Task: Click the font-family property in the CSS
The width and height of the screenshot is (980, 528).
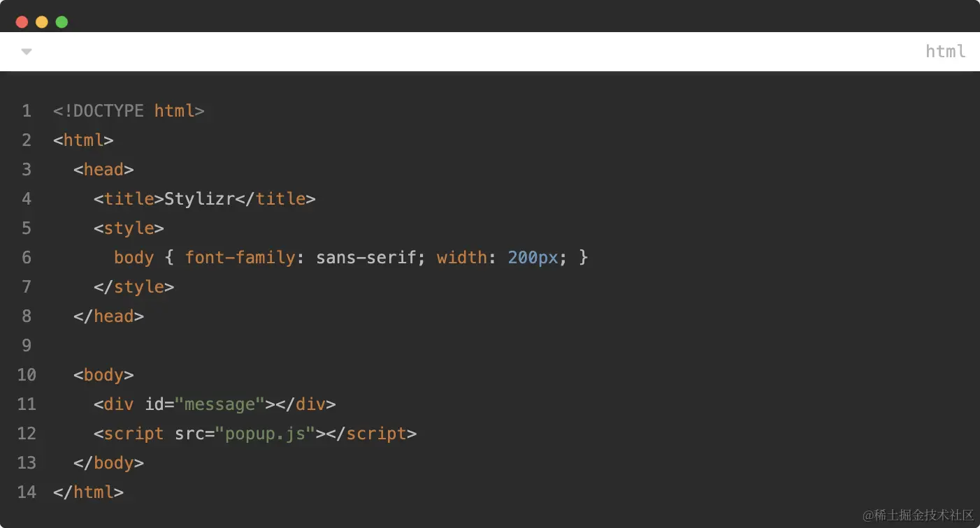Action: tap(240, 258)
